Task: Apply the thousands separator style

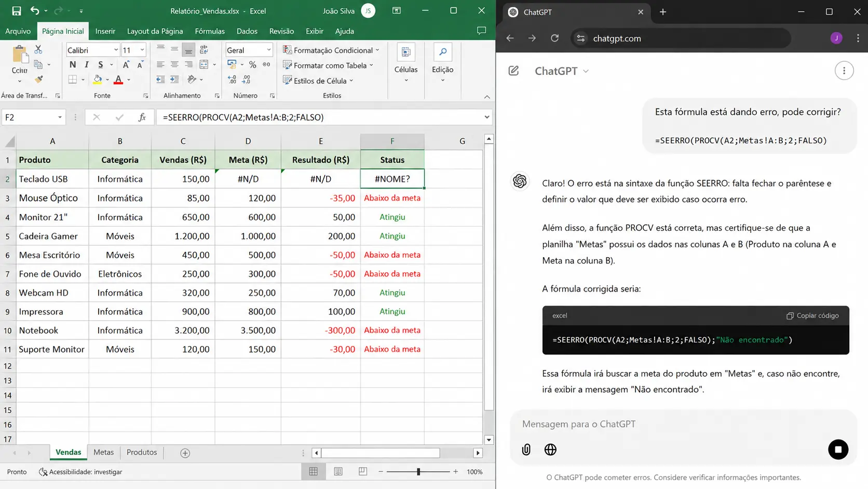Action: point(266,64)
